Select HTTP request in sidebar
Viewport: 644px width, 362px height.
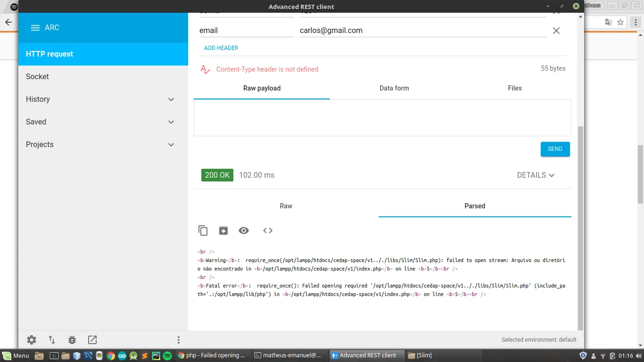pyautogui.click(x=103, y=54)
